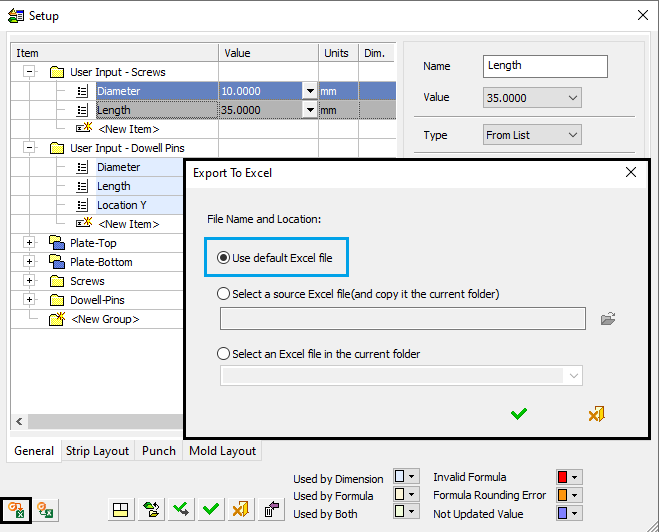Click the horizontal scrollbar left arrow

pos(19,421)
